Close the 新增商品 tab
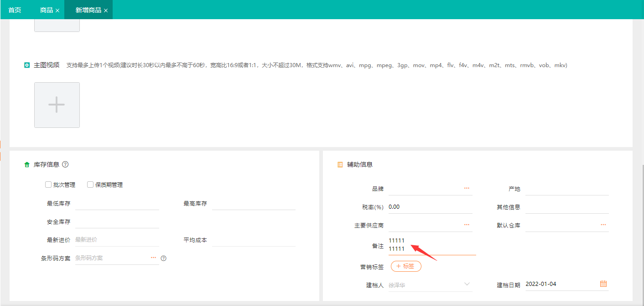The height and width of the screenshot is (306, 644). pos(106,9)
